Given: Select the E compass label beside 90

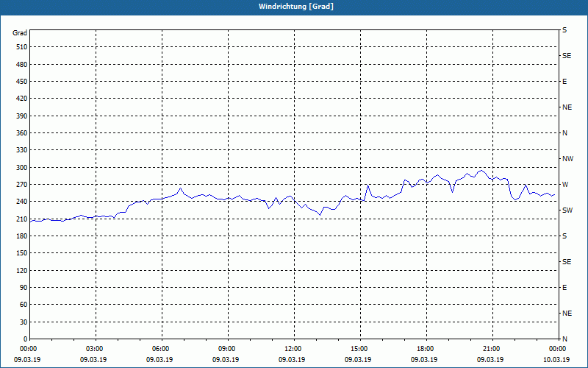Looking at the screenshot, I should pos(564,288).
